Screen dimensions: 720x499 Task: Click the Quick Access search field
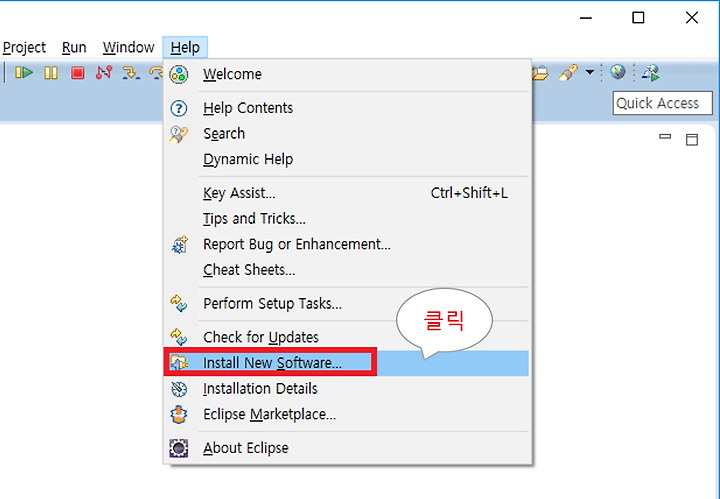[662, 103]
